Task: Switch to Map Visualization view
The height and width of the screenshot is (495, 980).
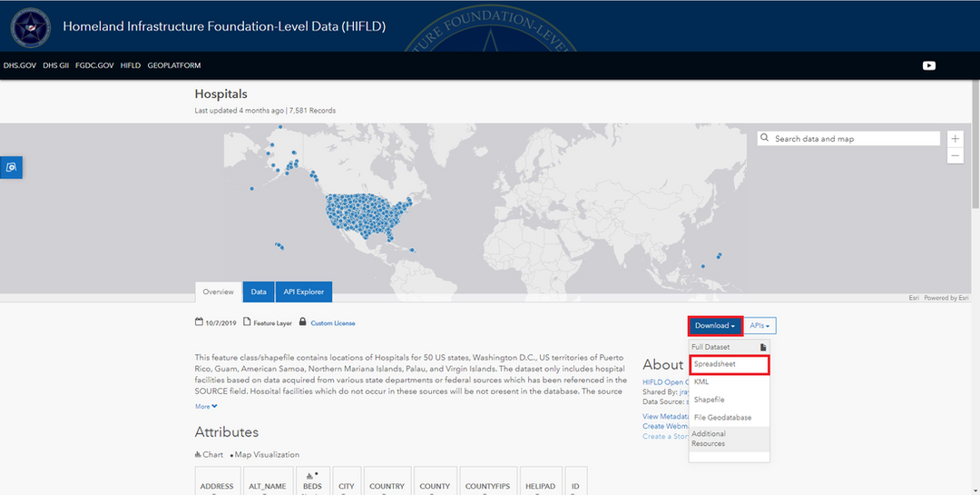Action: click(265, 454)
